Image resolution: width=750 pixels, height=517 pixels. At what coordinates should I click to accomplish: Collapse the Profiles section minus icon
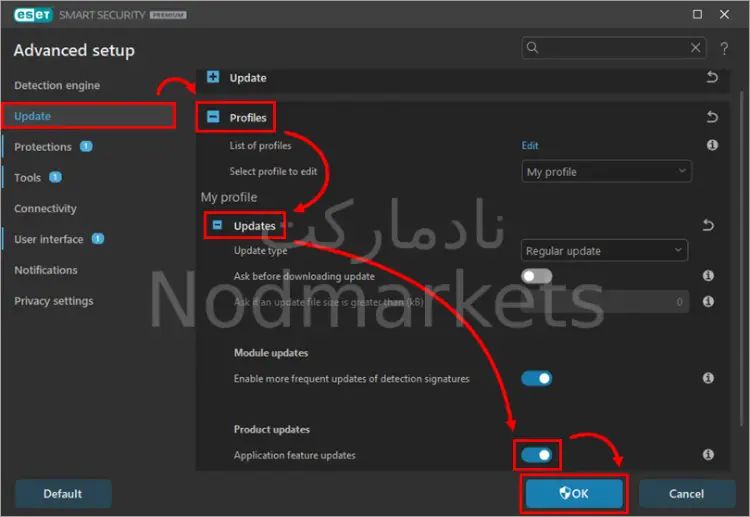point(213,116)
